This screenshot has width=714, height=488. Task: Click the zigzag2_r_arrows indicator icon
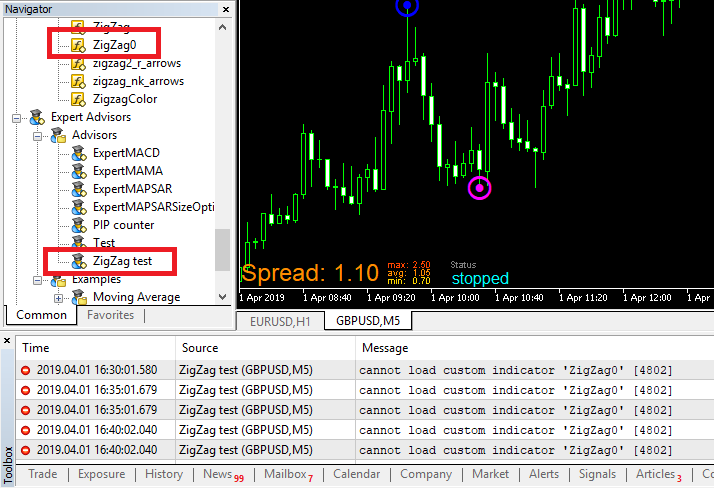[x=78, y=63]
